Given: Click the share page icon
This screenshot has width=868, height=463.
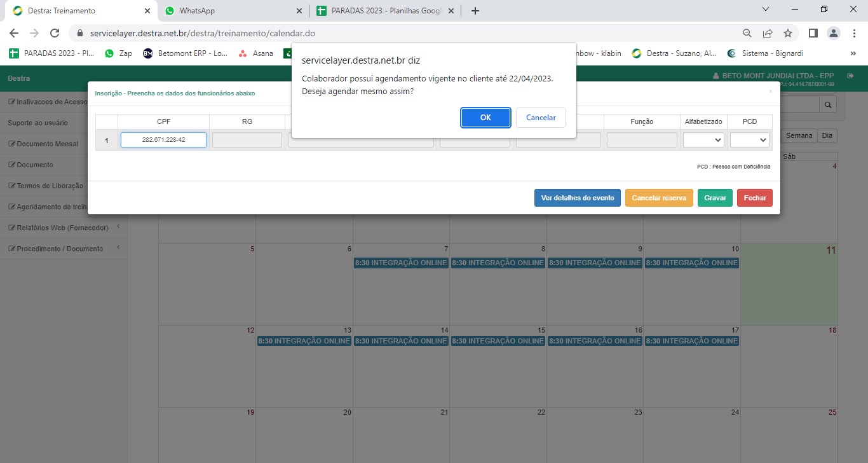Looking at the screenshot, I should (768, 33).
